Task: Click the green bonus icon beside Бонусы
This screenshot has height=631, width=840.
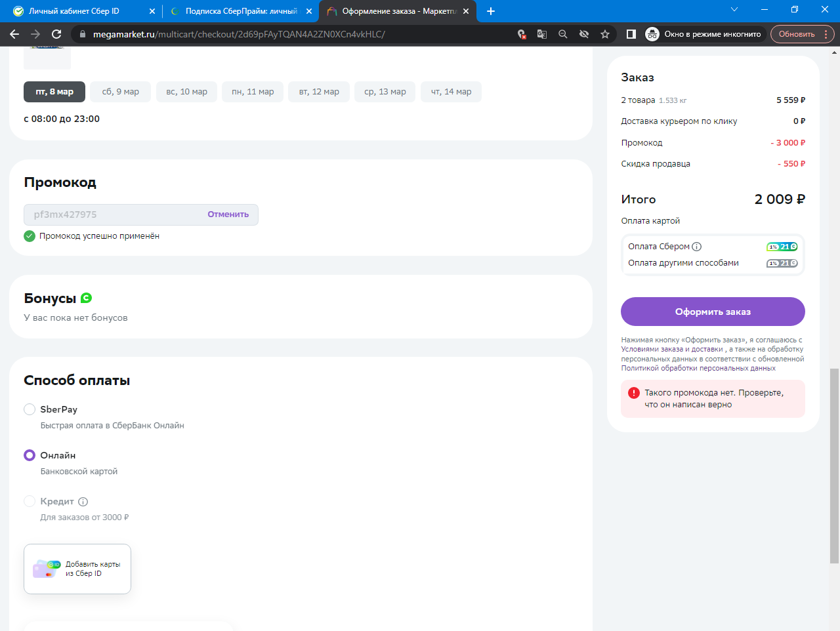Action: pos(86,298)
